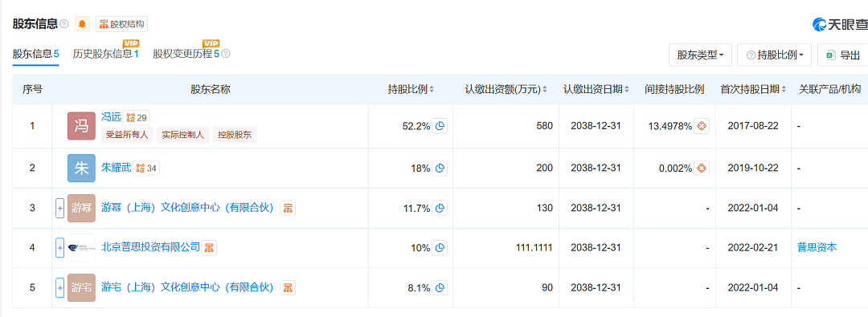Click help icon next to 股权变更历程 tab
The image size is (868, 317).
coord(226,55)
